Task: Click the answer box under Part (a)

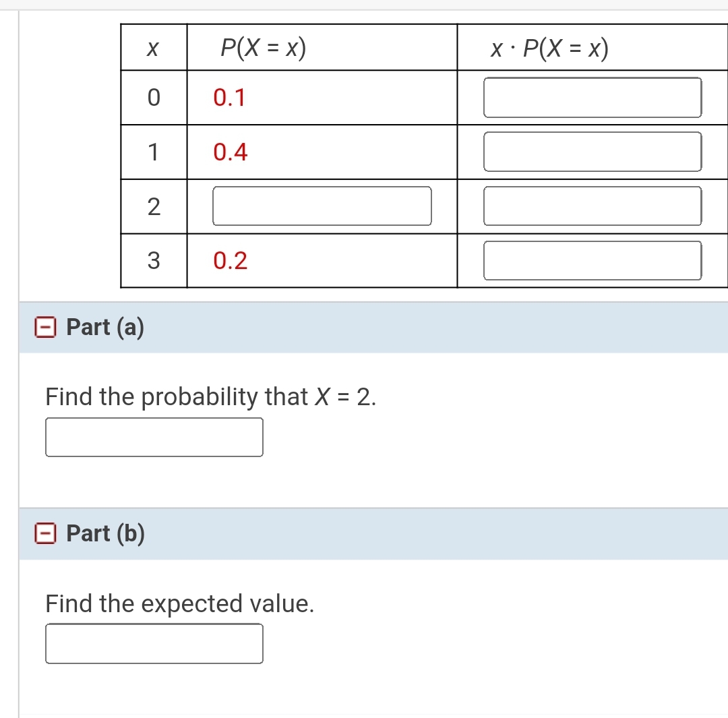Action: [x=154, y=438]
